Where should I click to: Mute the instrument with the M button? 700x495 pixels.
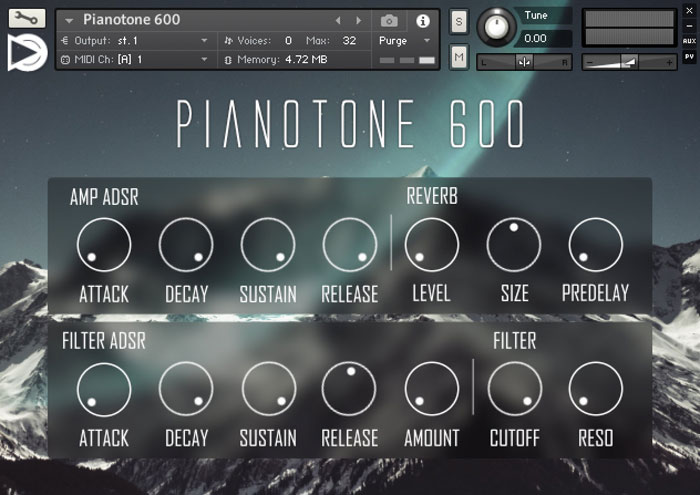[x=459, y=57]
